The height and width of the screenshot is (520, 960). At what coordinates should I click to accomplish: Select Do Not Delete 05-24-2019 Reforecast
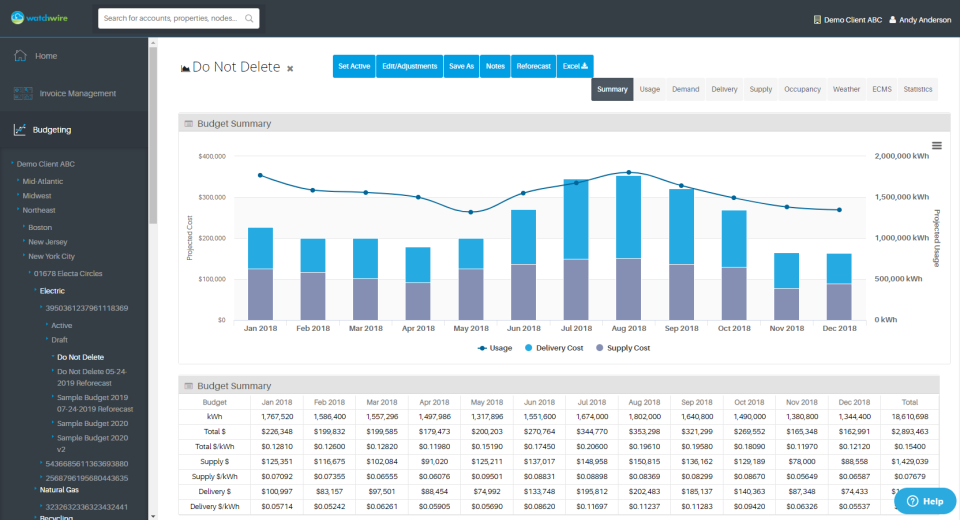(92, 377)
